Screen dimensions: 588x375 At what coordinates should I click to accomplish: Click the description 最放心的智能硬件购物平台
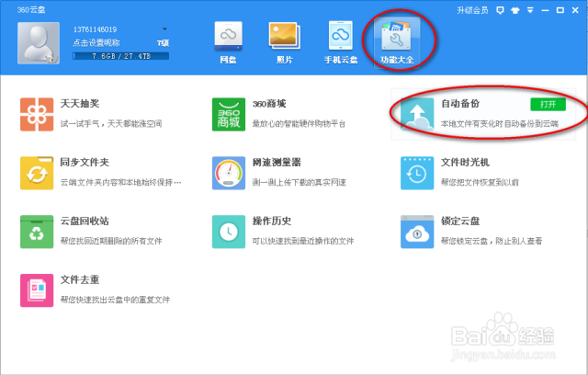(x=299, y=123)
